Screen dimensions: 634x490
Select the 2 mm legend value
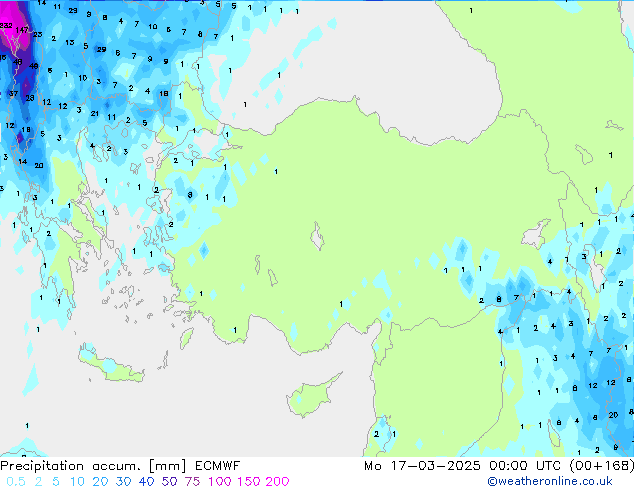pyautogui.click(x=38, y=482)
